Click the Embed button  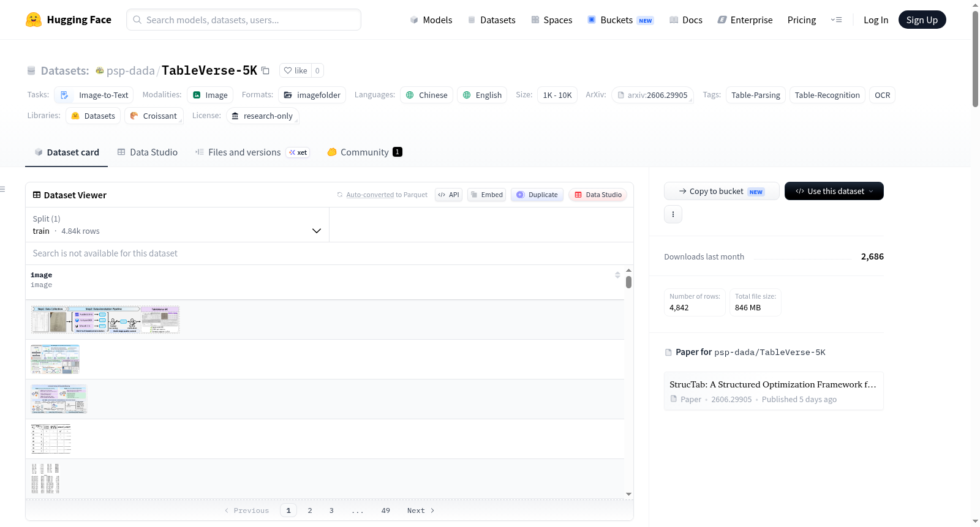486,195
